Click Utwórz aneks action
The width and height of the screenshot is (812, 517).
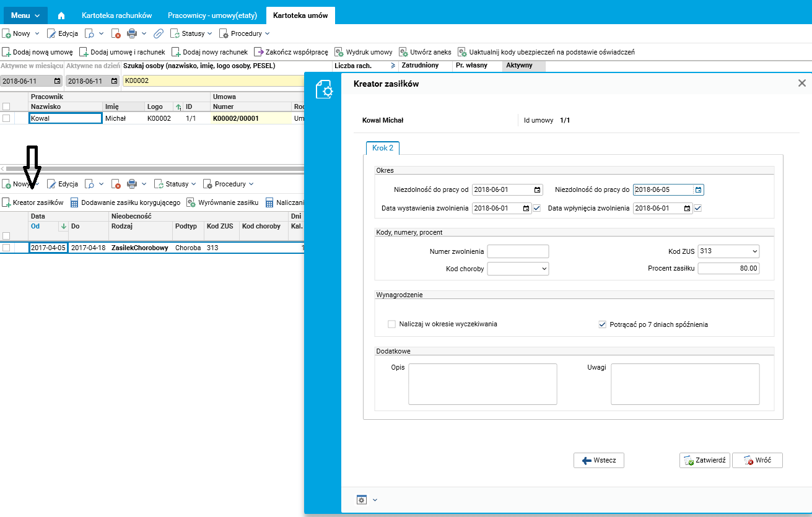tap(426, 52)
